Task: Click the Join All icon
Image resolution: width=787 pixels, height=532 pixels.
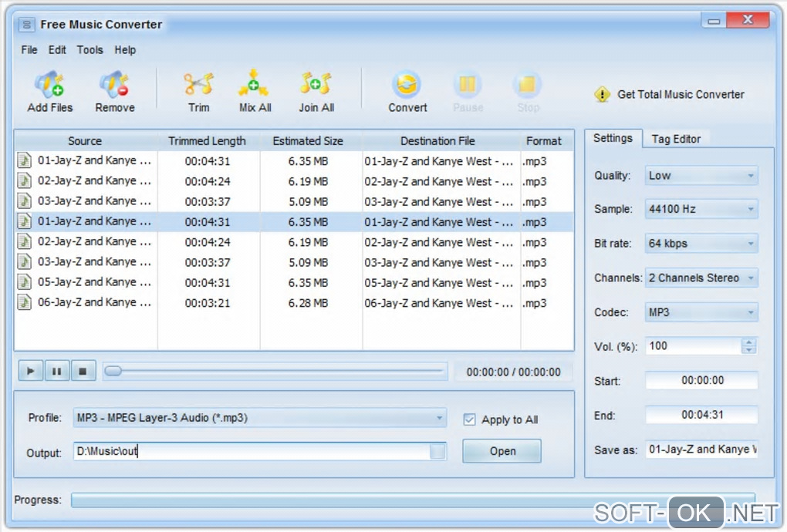Action: click(316, 85)
